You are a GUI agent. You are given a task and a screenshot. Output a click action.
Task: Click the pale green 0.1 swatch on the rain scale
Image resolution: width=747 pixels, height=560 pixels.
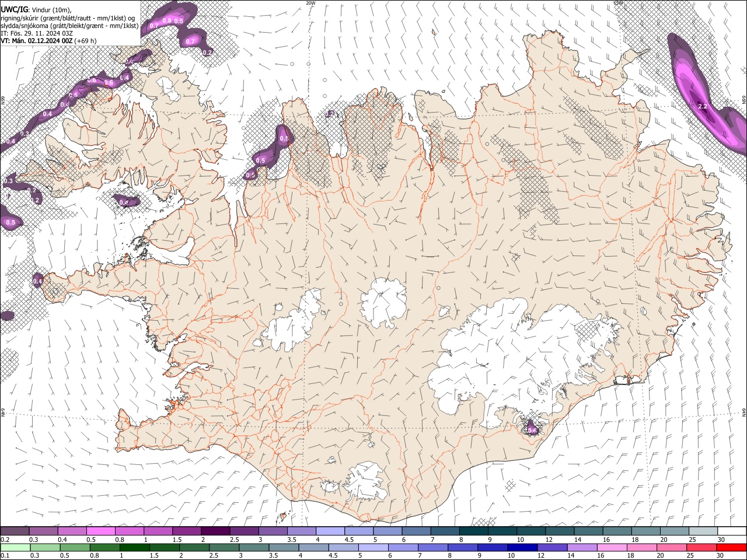pyautogui.click(x=15, y=548)
